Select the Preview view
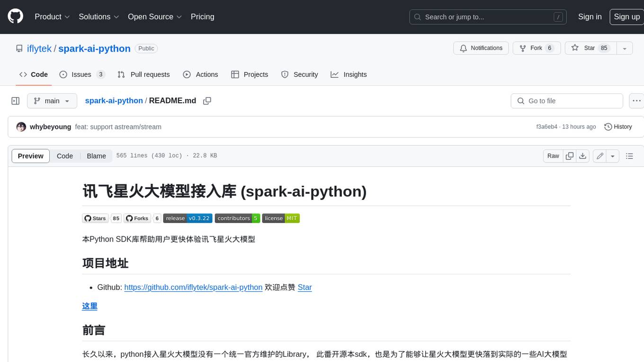This screenshot has height=362, width=644. point(31,156)
